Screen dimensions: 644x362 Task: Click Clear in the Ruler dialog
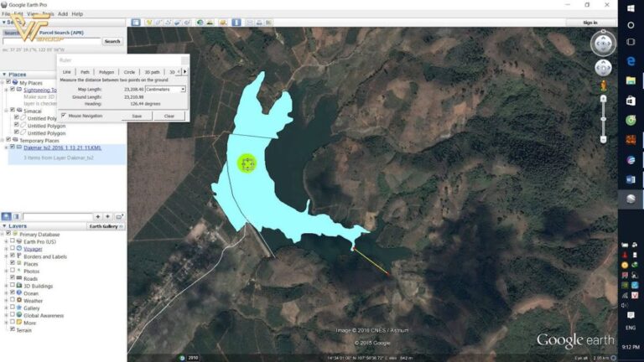coord(169,116)
